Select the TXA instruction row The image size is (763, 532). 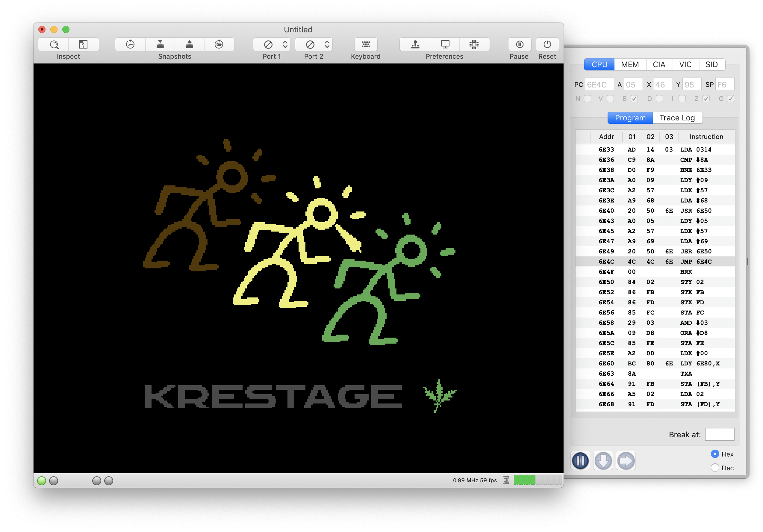[x=655, y=374]
